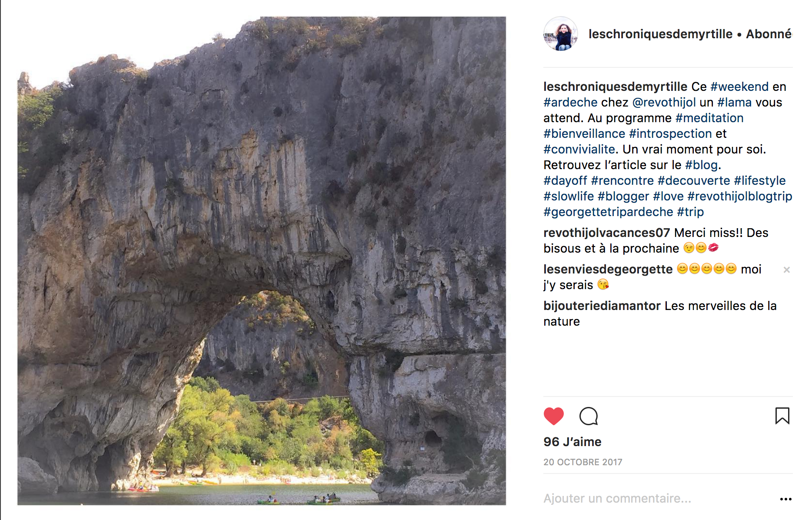The height and width of the screenshot is (520, 812).
Task: Open the bijouteriediamantor commenter profile
Action: 602,306
